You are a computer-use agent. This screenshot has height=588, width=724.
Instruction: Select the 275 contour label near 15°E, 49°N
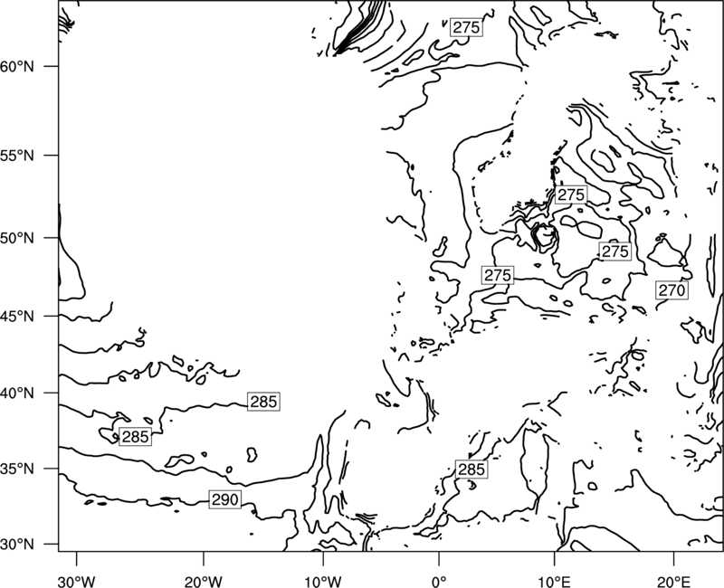click(615, 251)
